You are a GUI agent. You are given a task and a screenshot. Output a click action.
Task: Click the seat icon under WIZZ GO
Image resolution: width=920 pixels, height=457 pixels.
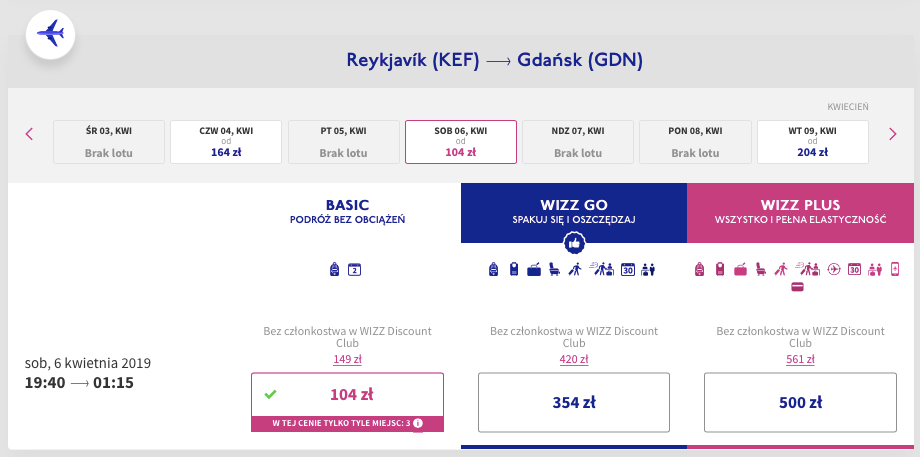pyautogui.click(x=554, y=269)
